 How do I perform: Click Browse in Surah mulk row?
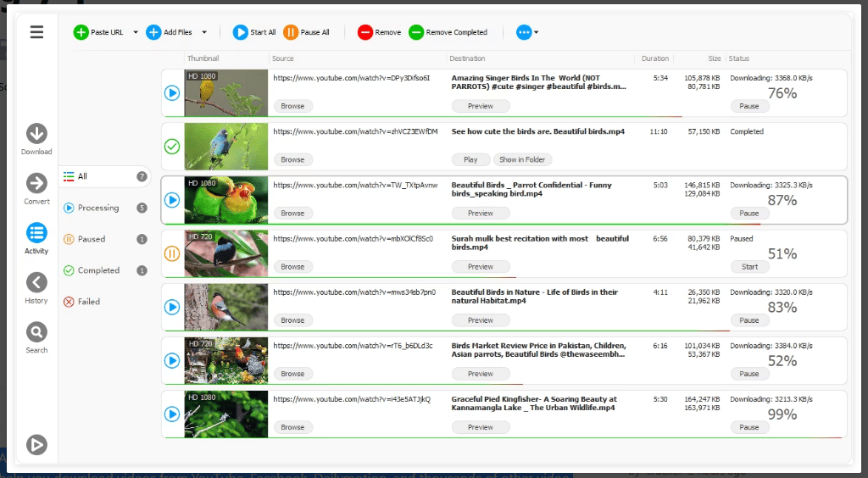[292, 267]
